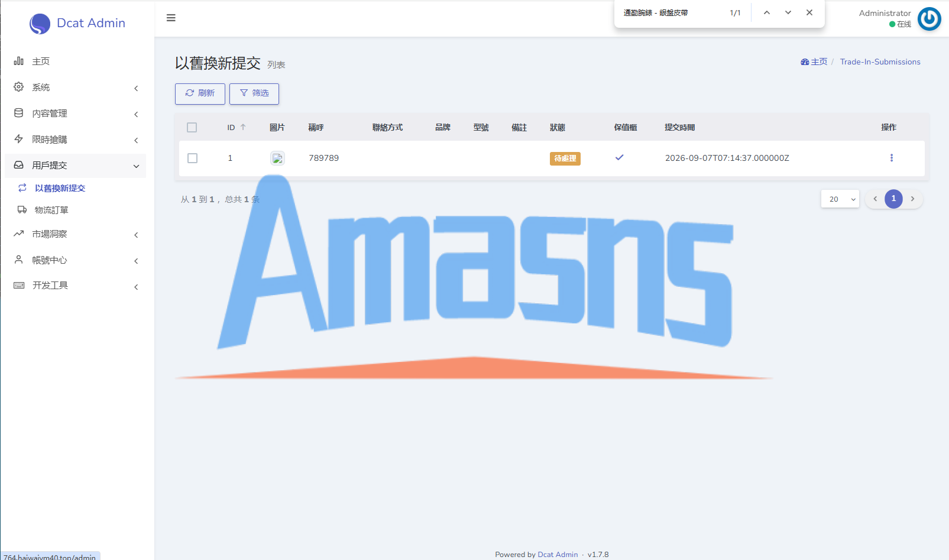
Task: Click the 主页 chart icon in sidebar
Action: coord(19,61)
